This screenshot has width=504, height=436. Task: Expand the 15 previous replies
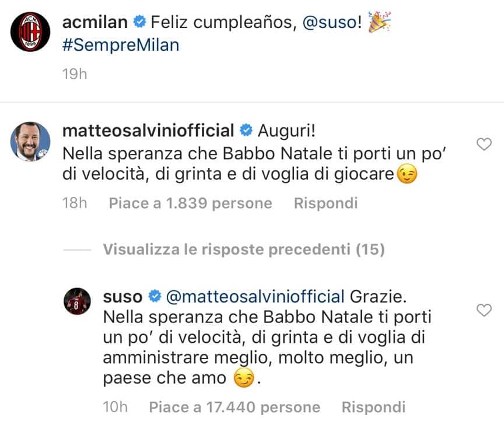pyautogui.click(x=244, y=249)
